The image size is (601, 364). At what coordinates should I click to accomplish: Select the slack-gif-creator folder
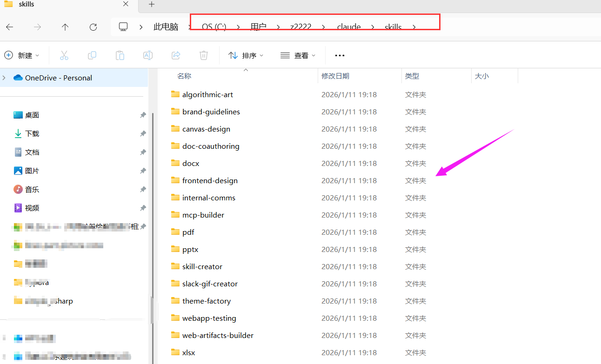(210, 284)
